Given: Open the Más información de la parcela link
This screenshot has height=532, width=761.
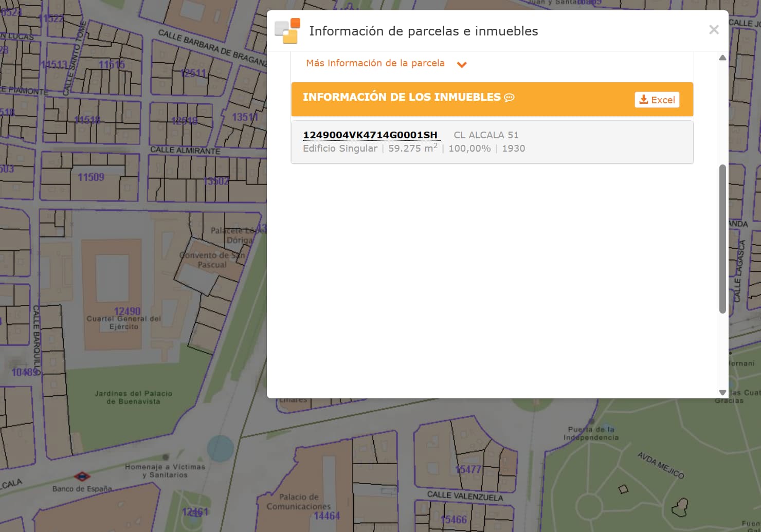Looking at the screenshot, I should [x=375, y=63].
